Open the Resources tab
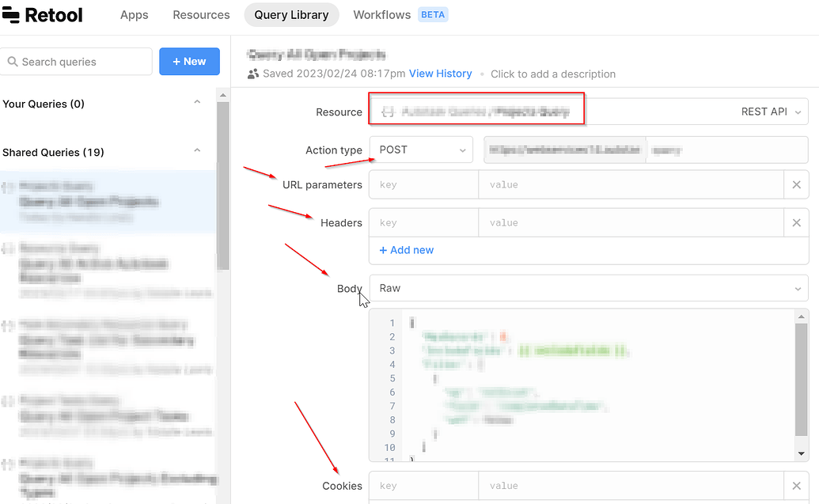819x504 pixels. [x=201, y=14]
